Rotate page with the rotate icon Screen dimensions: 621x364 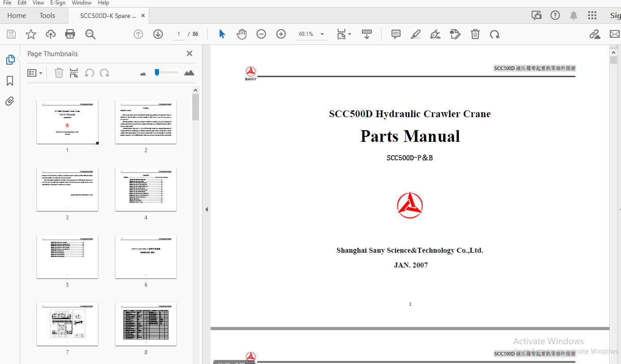[x=495, y=34]
